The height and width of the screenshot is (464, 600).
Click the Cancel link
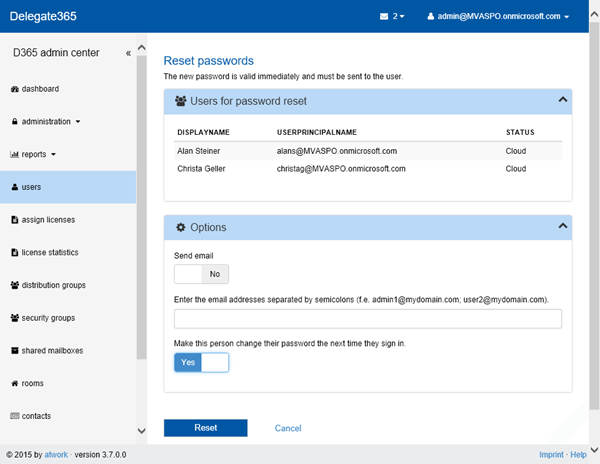288,428
